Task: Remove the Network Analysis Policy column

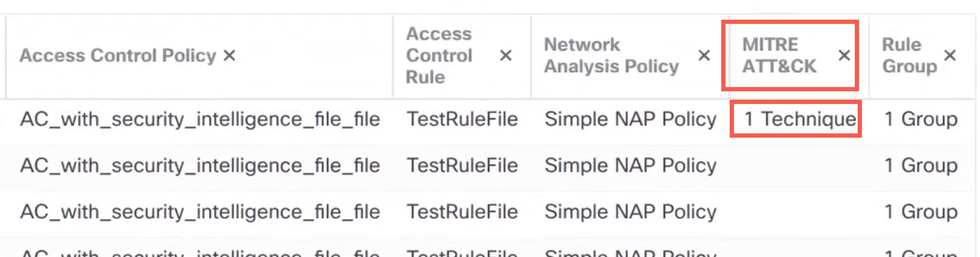Action: click(704, 55)
